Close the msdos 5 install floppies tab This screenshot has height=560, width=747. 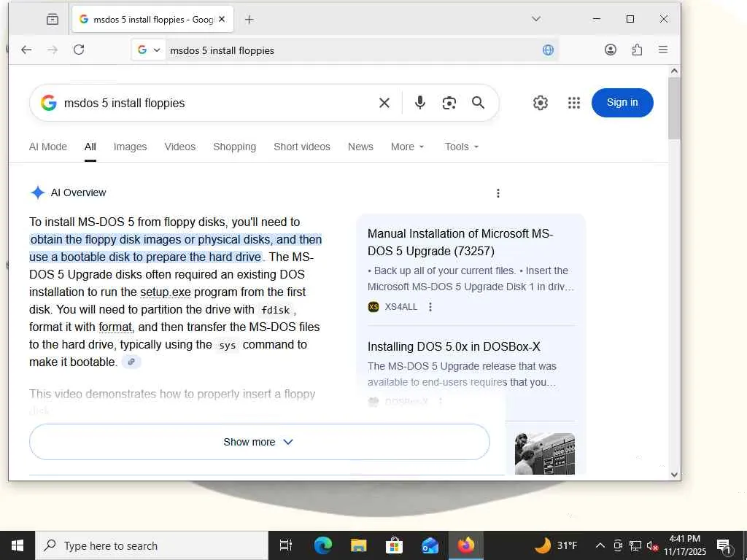click(222, 19)
